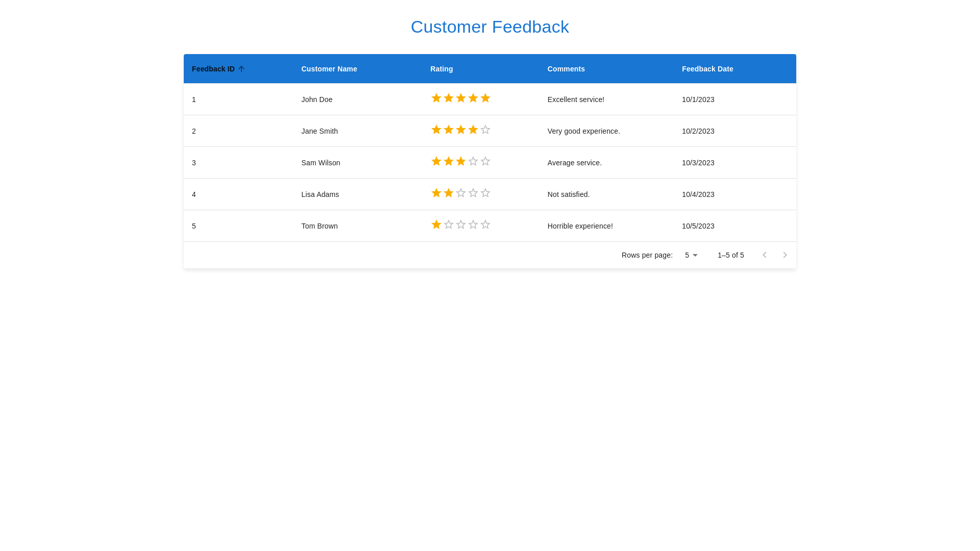The image size is (980, 551).
Task: Toggle Tom Brown's second star on
Action: pos(449,224)
